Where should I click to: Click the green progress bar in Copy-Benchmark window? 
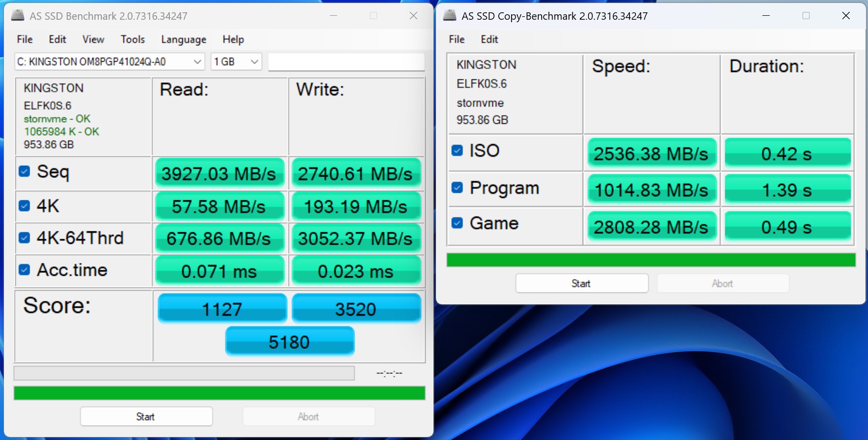point(651,260)
